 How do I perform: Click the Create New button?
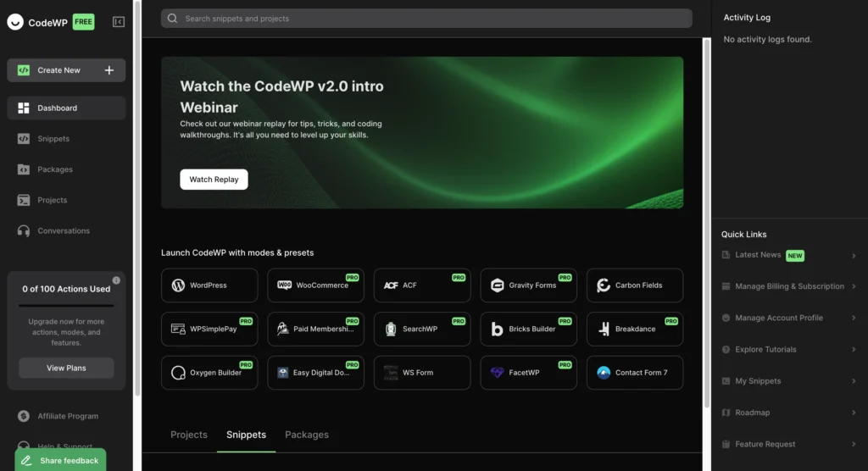[66, 70]
